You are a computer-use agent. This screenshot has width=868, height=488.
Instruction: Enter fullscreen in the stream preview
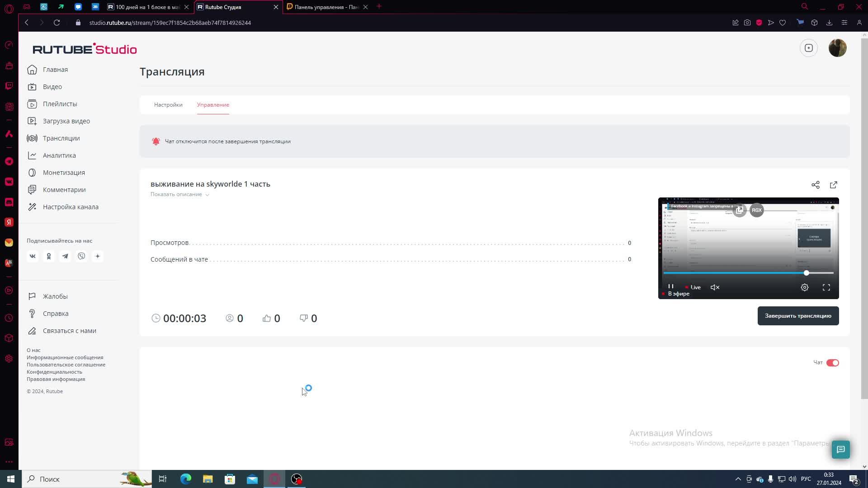tap(826, 287)
